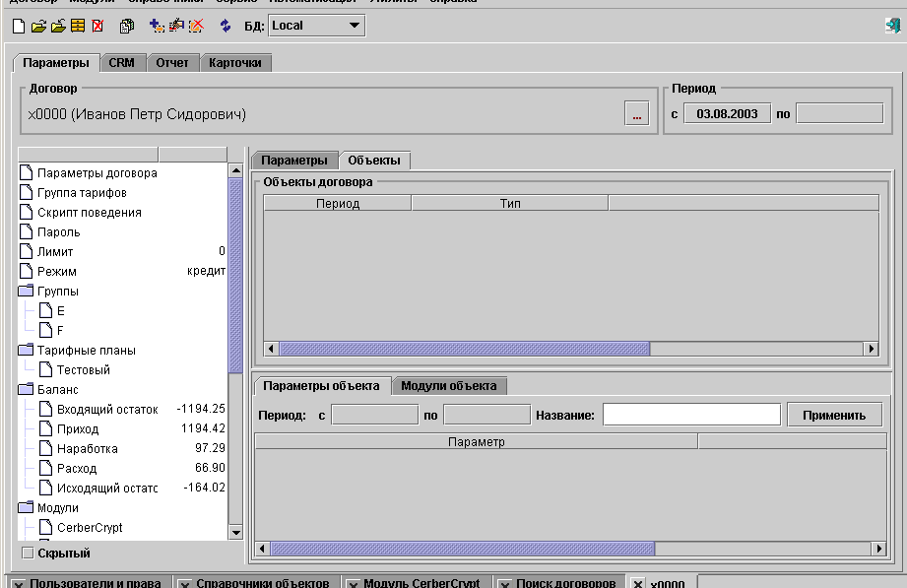Click the blue refresh arrows icon
The image size is (907, 588).
(226, 26)
